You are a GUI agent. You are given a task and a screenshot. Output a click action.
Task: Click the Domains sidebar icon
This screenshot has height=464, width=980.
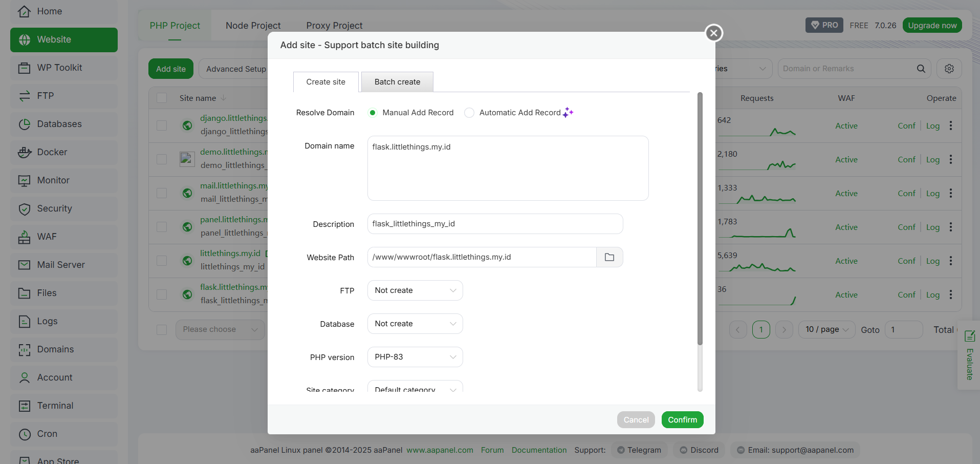point(24,349)
